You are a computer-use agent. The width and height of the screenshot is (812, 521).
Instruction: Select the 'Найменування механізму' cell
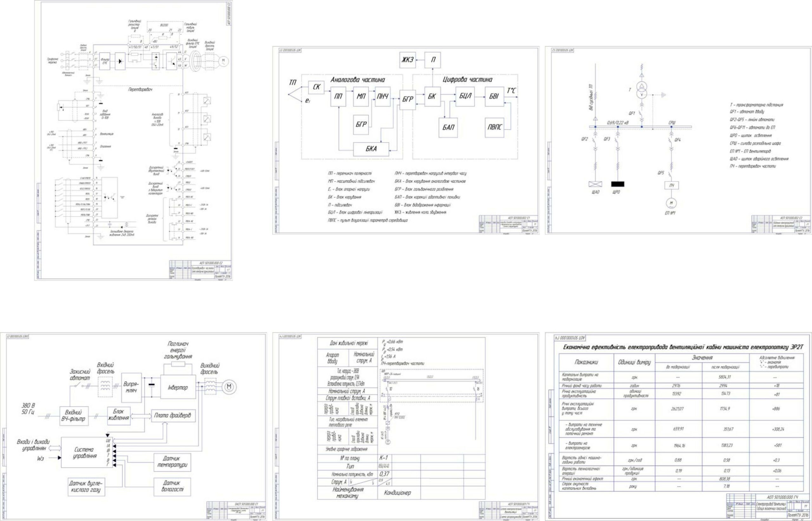coord(348,493)
